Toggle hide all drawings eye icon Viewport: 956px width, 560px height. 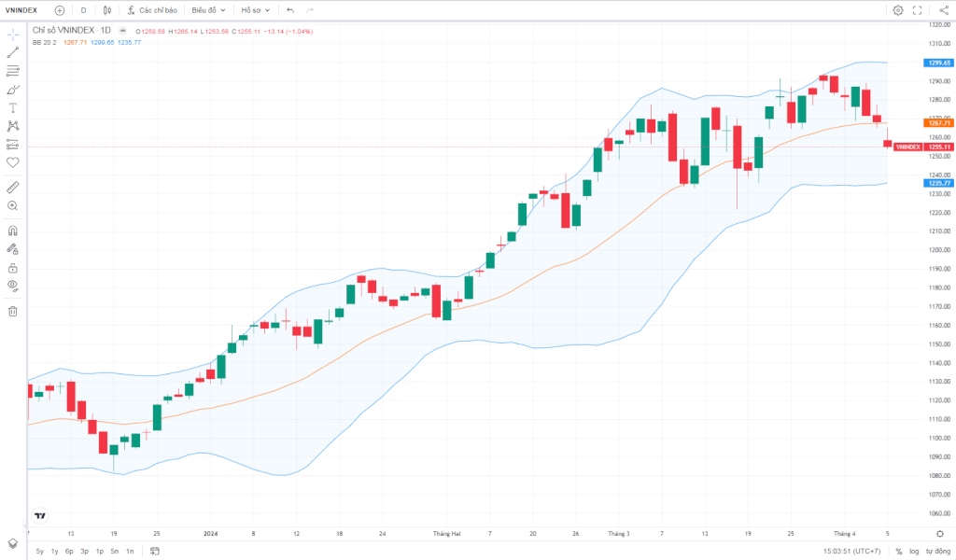(13, 286)
